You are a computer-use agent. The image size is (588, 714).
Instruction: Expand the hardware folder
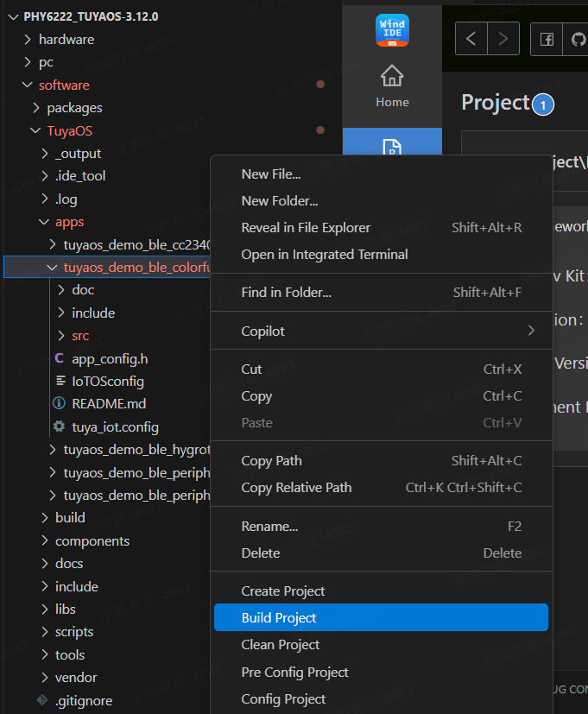click(66, 40)
